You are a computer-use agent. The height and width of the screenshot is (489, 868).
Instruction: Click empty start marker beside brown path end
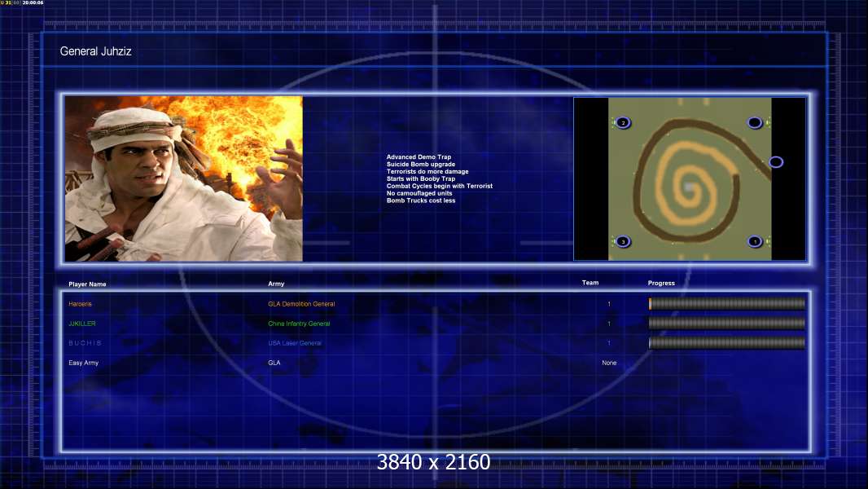coord(776,162)
